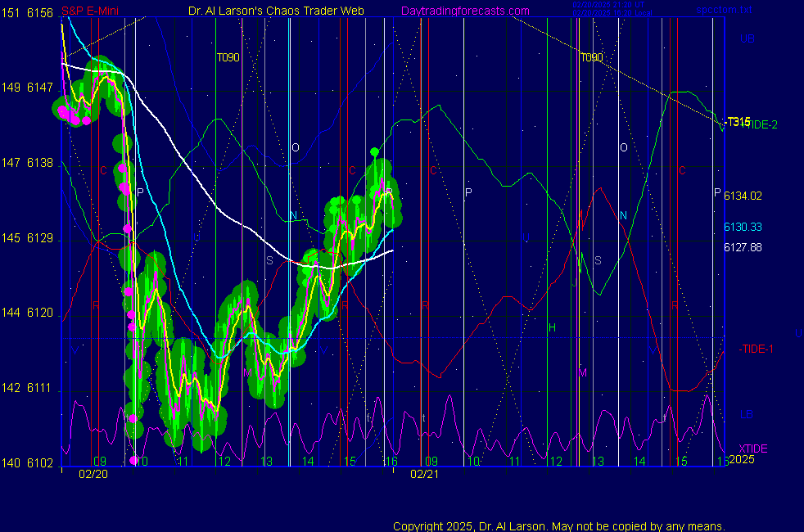Click the 6127.88 white price value

743,247
